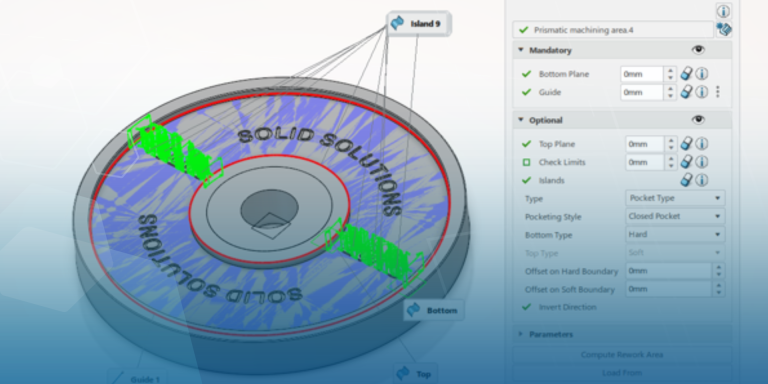Toggle visibility of Optional section
Screen dimensions: 768x384
[698, 120]
